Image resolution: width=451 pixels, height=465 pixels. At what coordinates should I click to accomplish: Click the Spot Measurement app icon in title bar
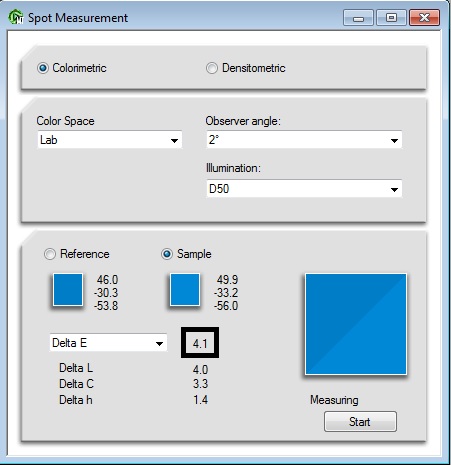[x=16, y=17]
